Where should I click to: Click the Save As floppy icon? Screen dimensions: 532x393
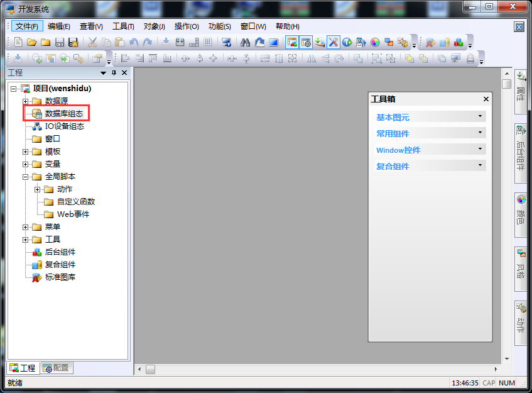pos(73,42)
